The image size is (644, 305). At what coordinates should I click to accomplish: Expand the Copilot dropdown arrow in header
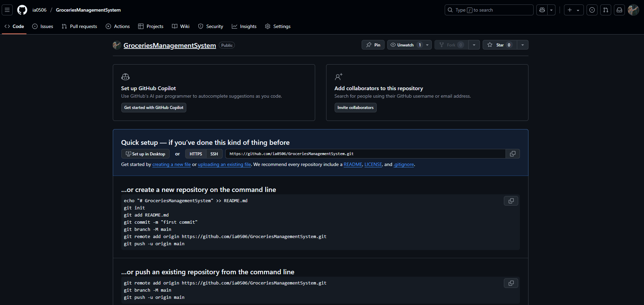551,10
